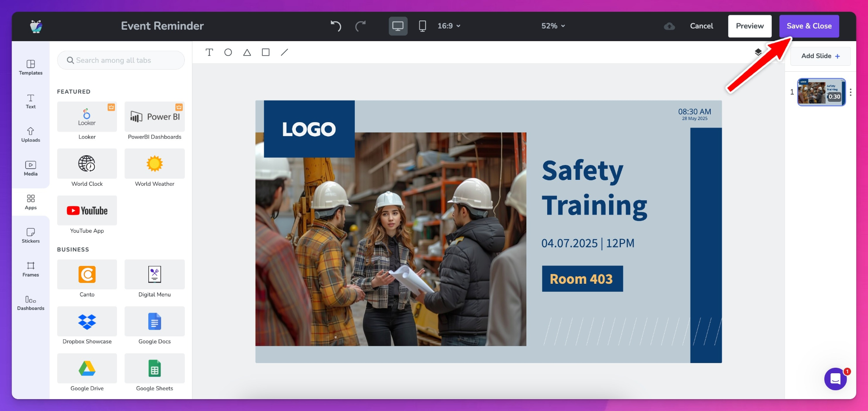Click the undo arrow icon
The width and height of the screenshot is (868, 411).
(x=336, y=26)
